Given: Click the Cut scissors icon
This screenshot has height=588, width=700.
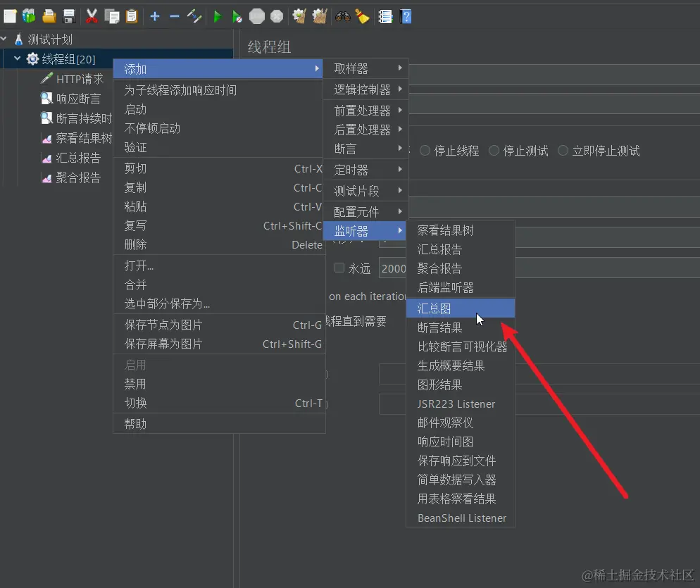Looking at the screenshot, I should (x=92, y=16).
